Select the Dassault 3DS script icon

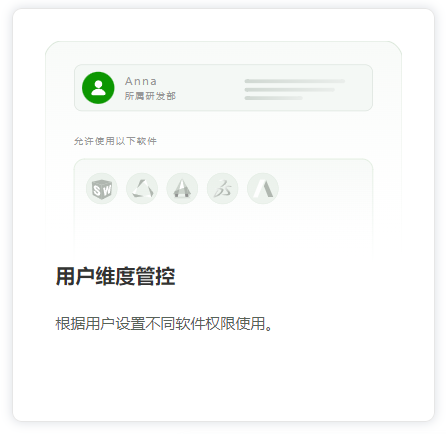coord(223,189)
